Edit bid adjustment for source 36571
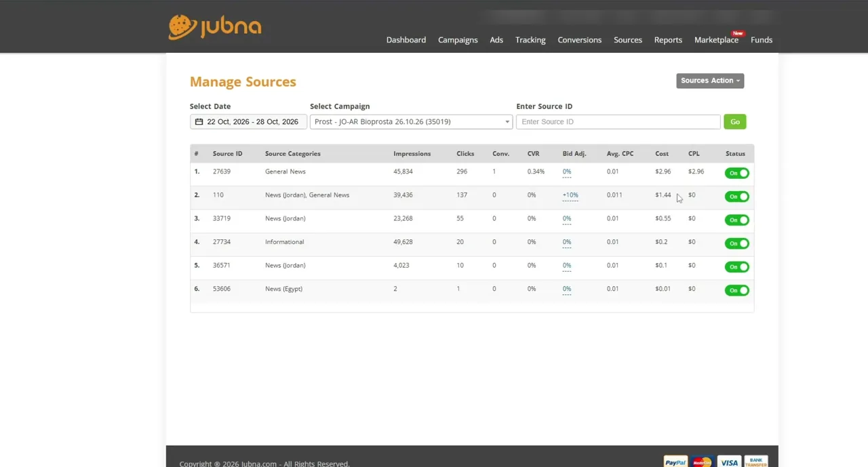The width and height of the screenshot is (868, 467). coord(567,266)
